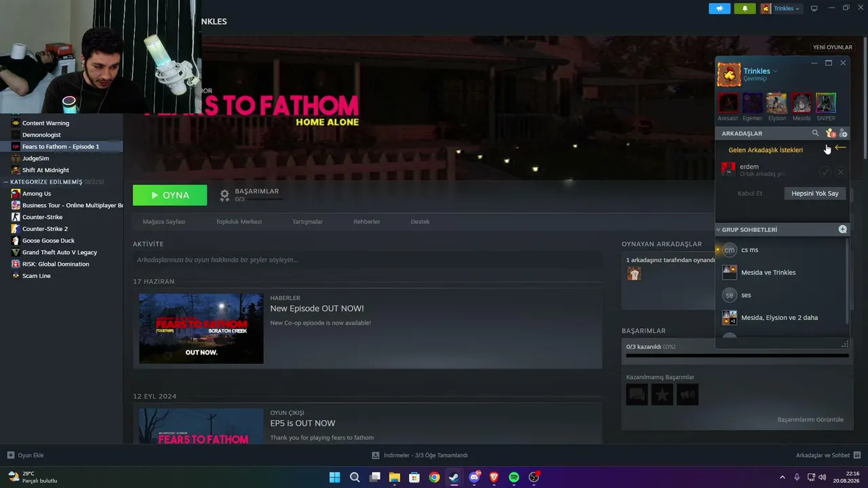Click the Kabul Et button

750,193
